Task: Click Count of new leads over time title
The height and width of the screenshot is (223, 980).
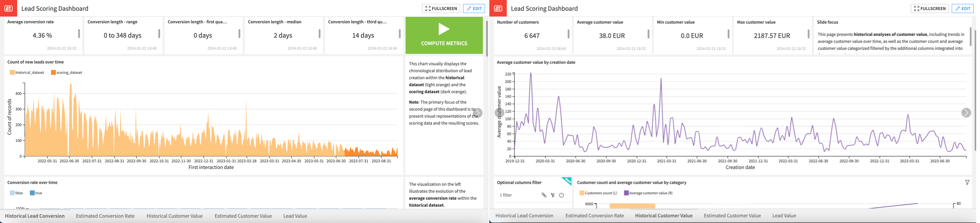Action: tap(35, 62)
